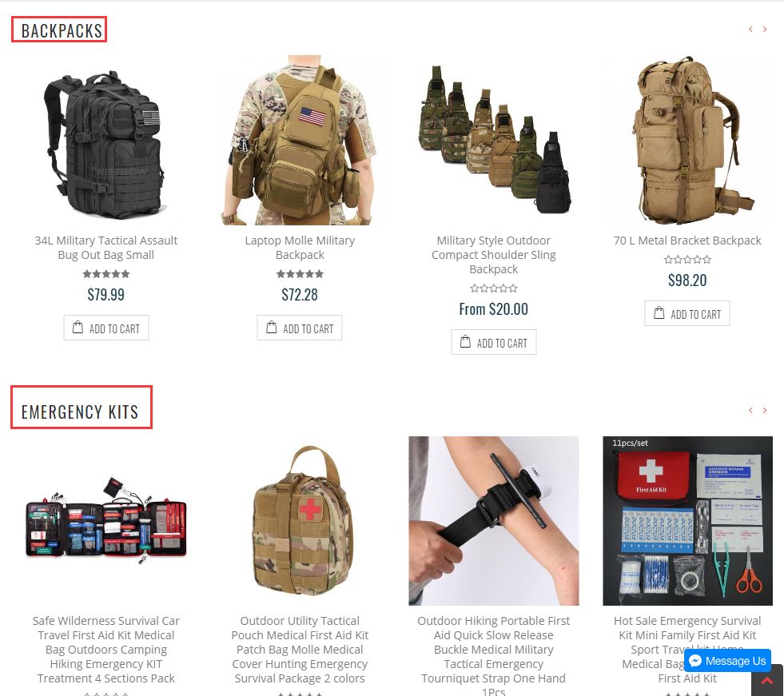Go to previous Emergency Kits carousel items
Viewport: 784px width, 696px height.
[x=750, y=411]
